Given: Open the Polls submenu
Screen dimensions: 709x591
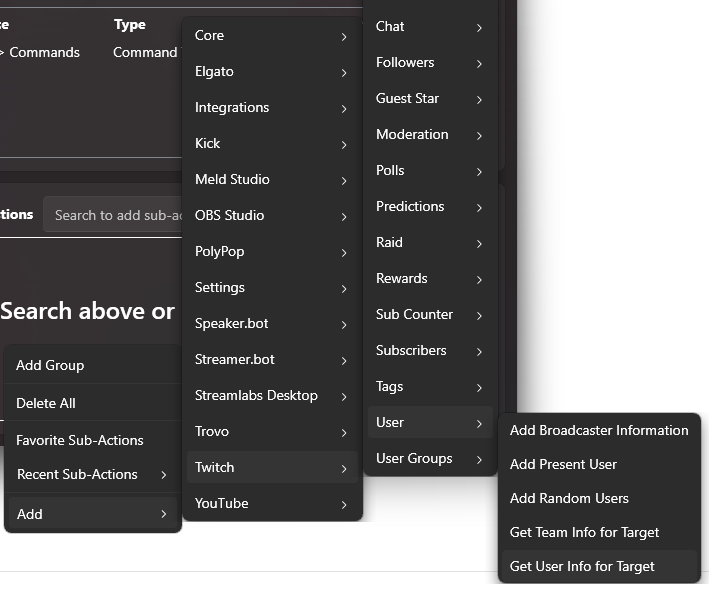Looking at the screenshot, I should coord(430,170).
